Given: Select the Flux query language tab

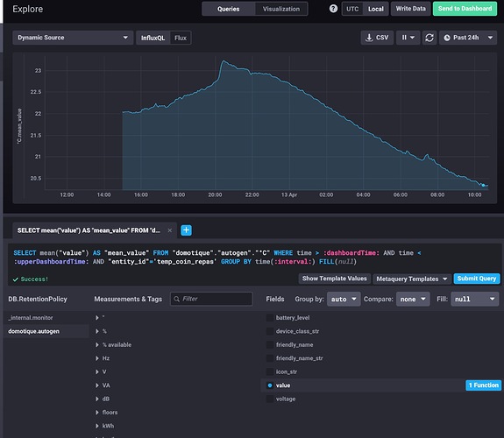Looking at the screenshot, I should pyautogui.click(x=181, y=38).
